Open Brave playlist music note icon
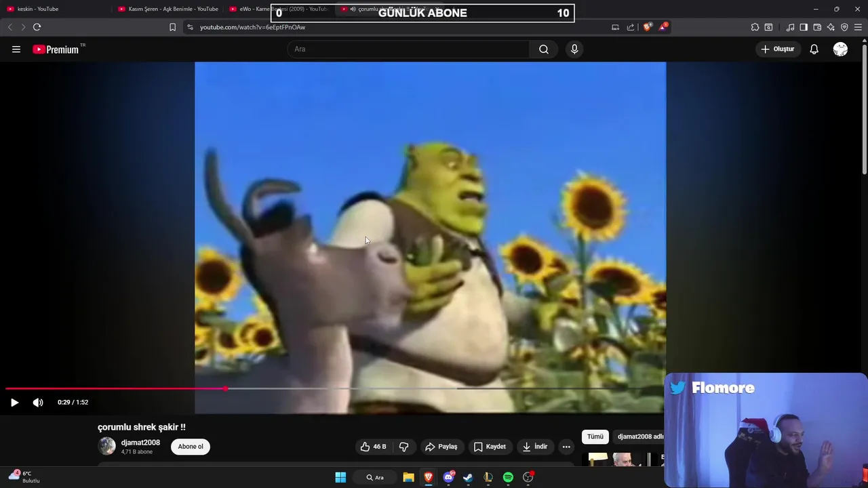This screenshot has height=488, width=868. [790, 27]
